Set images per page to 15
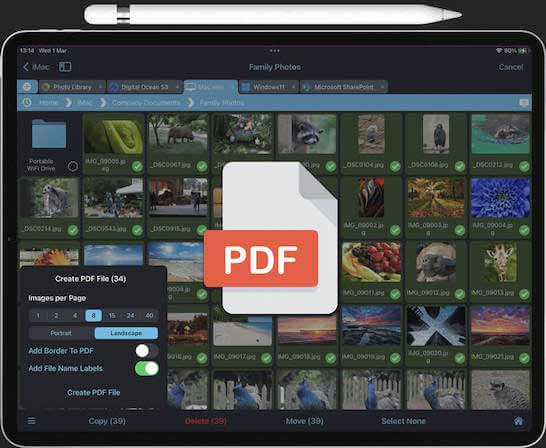546x448 pixels. point(112,315)
